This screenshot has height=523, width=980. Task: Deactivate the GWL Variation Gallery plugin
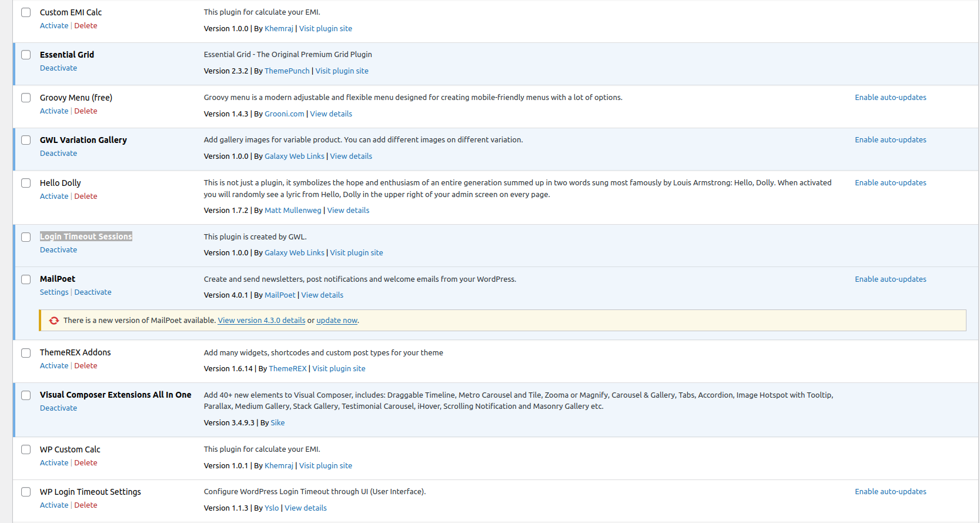(58, 154)
